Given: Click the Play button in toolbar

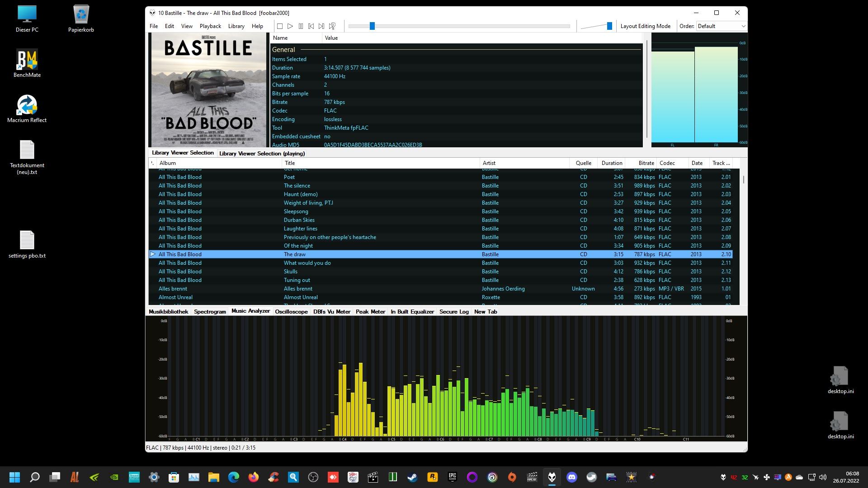Looking at the screenshot, I should [x=290, y=26].
